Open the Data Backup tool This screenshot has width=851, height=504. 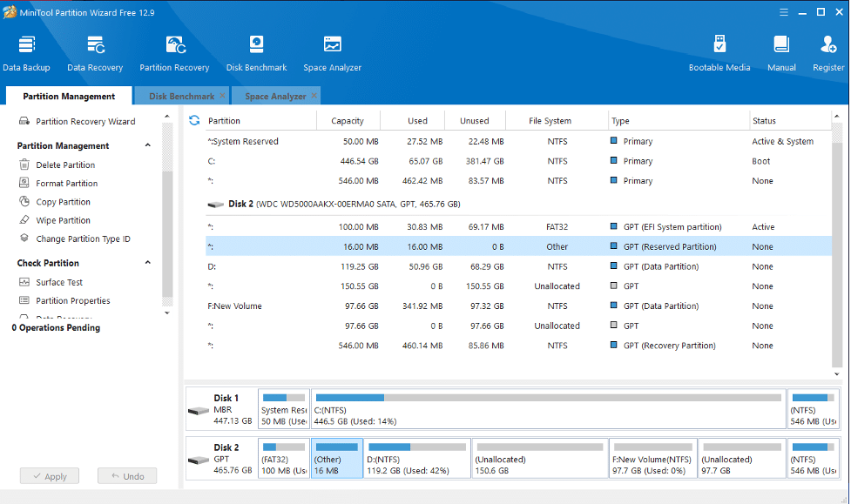pyautogui.click(x=26, y=53)
